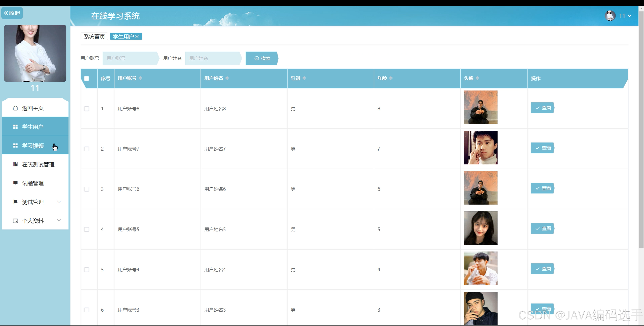Toggle the select-all checkbox in the table header

pos(87,78)
